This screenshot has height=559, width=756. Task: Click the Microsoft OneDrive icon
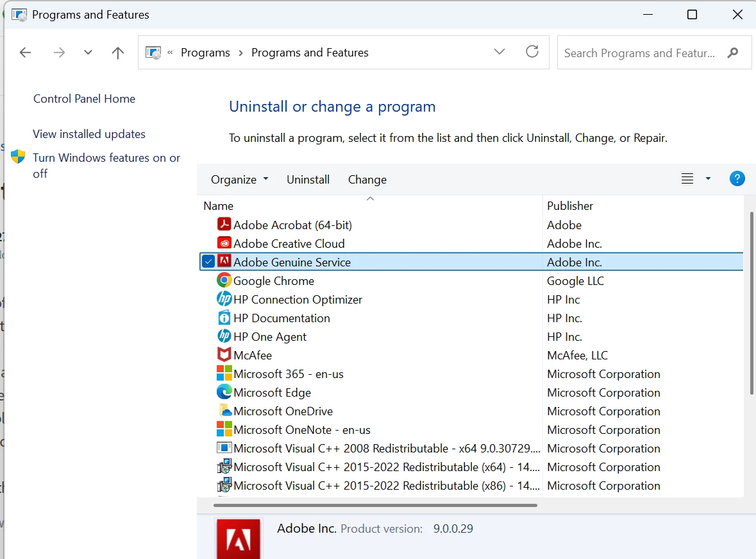click(224, 411)
